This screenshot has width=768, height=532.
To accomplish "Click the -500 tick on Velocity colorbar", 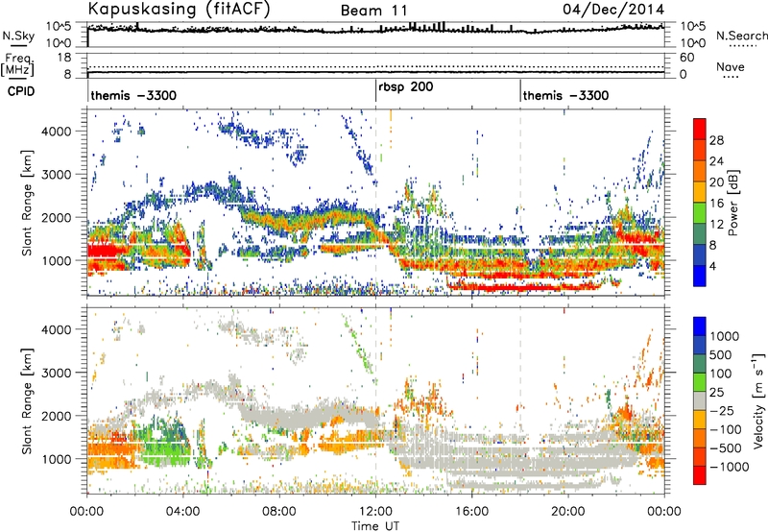I will [726, 448].
